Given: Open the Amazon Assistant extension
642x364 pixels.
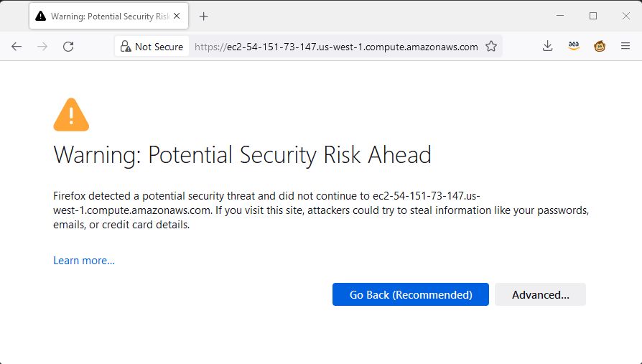Looking at the screenshot, I should (x=574, y=46).
